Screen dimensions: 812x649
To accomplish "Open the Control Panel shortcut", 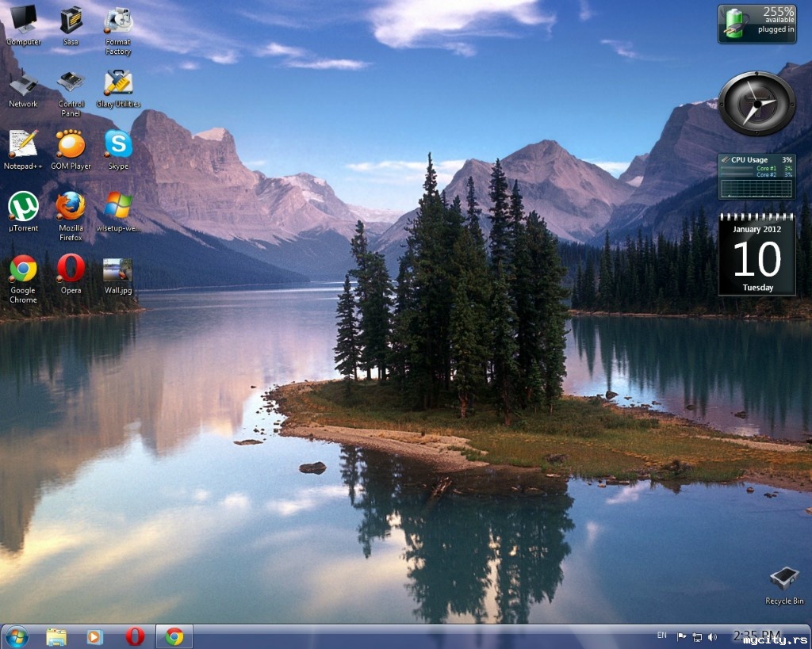I will [71, 94].
